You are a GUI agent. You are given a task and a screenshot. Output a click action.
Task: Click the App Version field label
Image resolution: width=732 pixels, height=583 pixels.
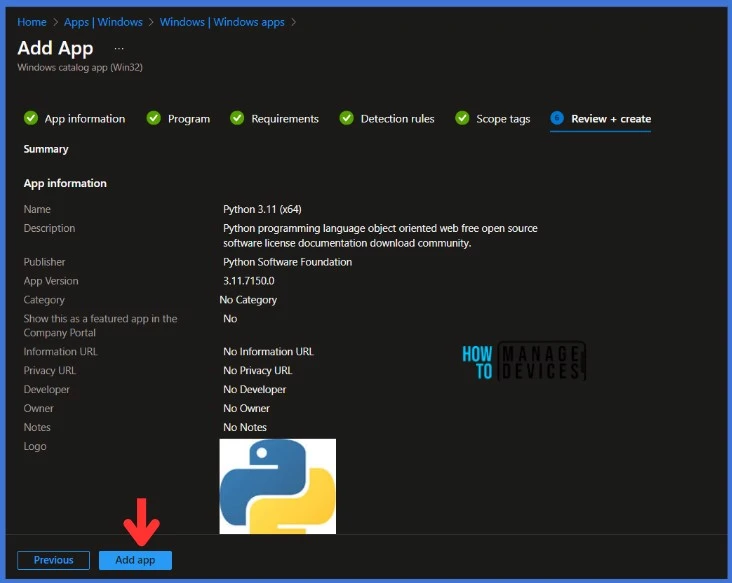pos(51,281)
